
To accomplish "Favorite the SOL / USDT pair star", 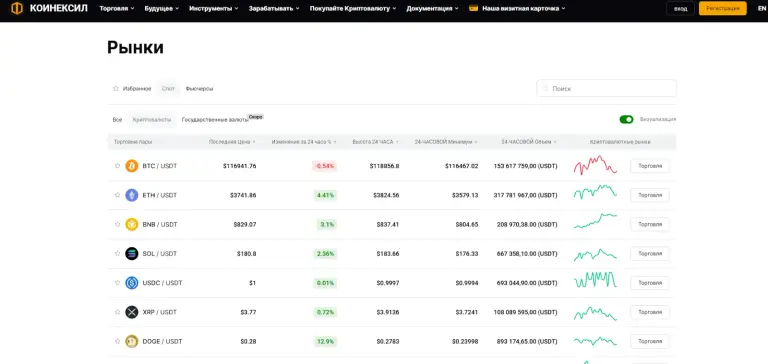I will tap(117, 253).
